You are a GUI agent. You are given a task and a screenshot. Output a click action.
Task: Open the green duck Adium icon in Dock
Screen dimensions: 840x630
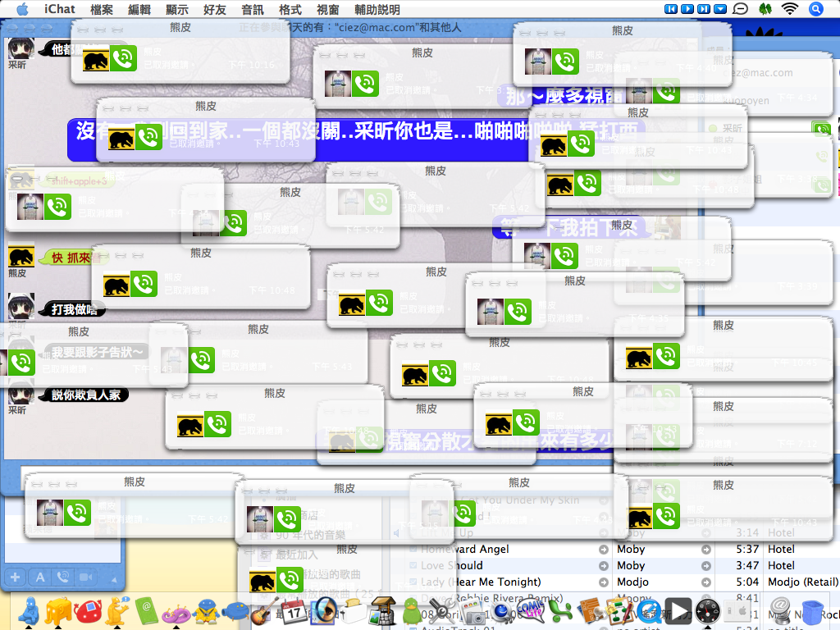click(412, 611)
